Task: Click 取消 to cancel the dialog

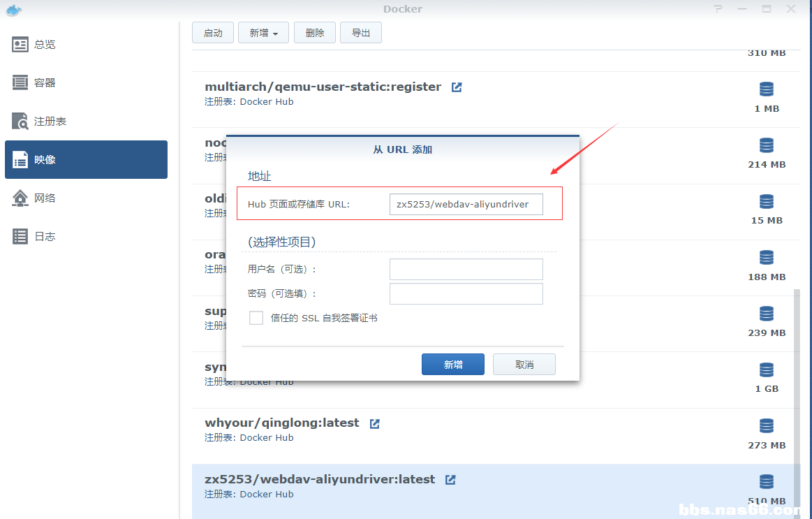Action: pos(524,365)
